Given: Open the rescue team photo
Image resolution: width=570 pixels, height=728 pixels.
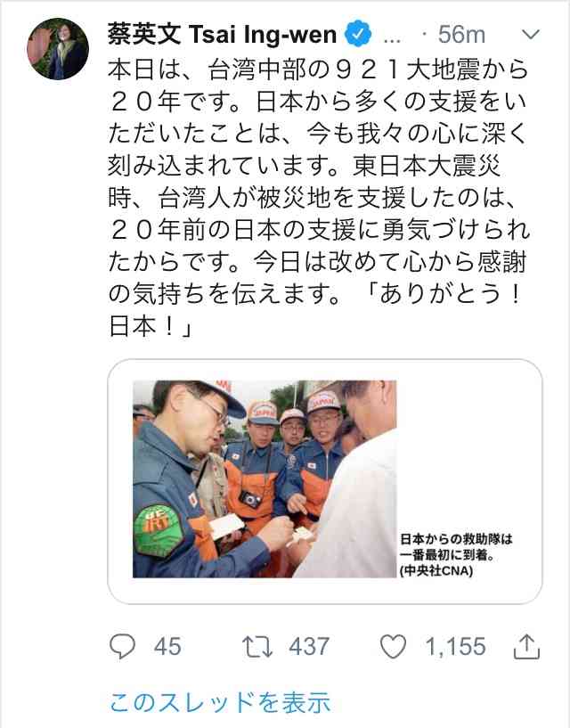Looking at the screenshot, I should [x=265, y=479].
